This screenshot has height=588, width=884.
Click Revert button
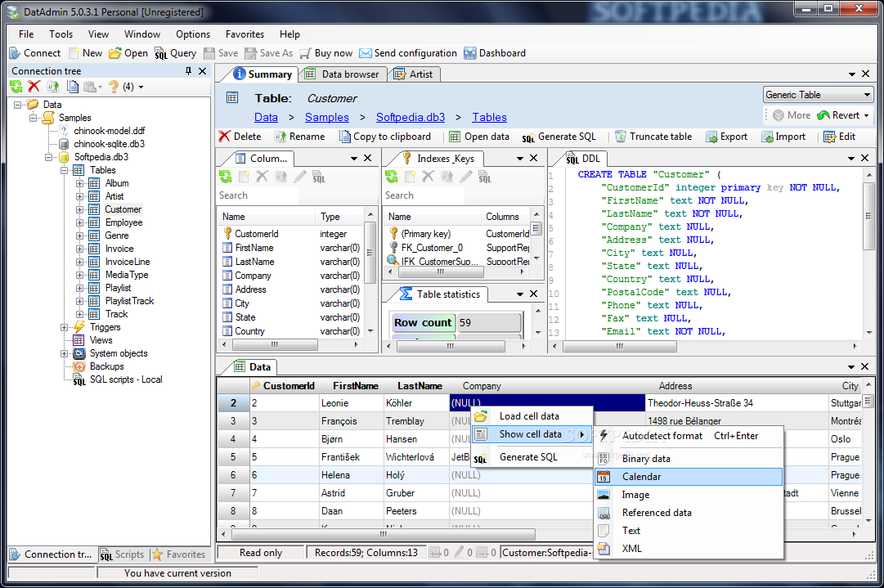pos(838,115)
